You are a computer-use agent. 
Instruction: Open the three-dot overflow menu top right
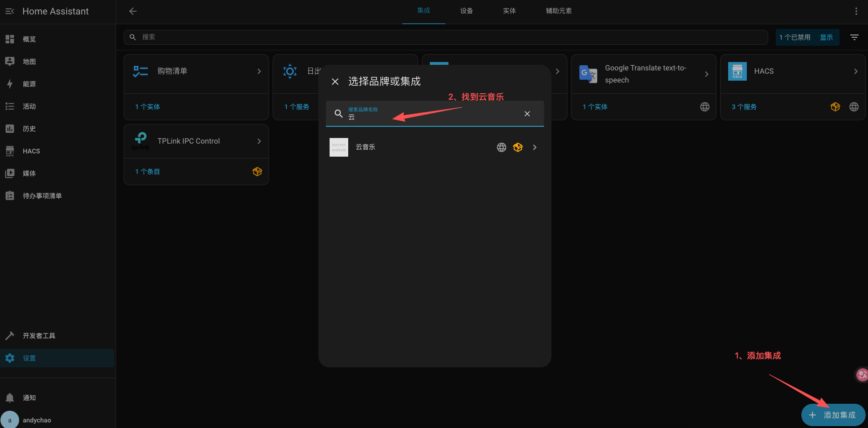(x=856, y=11)
